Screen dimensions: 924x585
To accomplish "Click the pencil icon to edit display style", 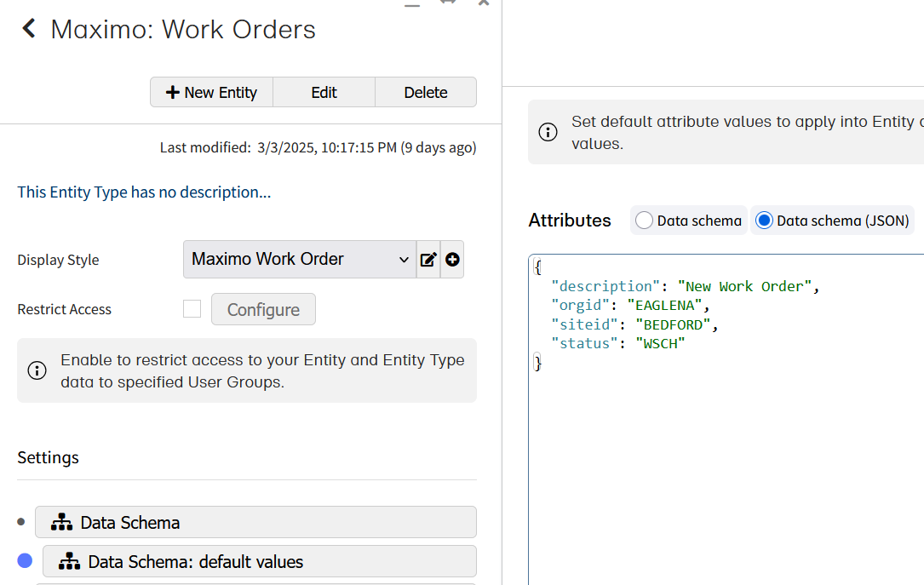I will (x=428, y=260).
